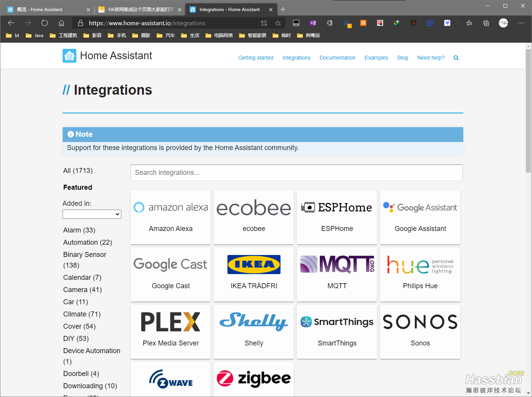Open the Philips Hue integration card

tap(420, 274)
